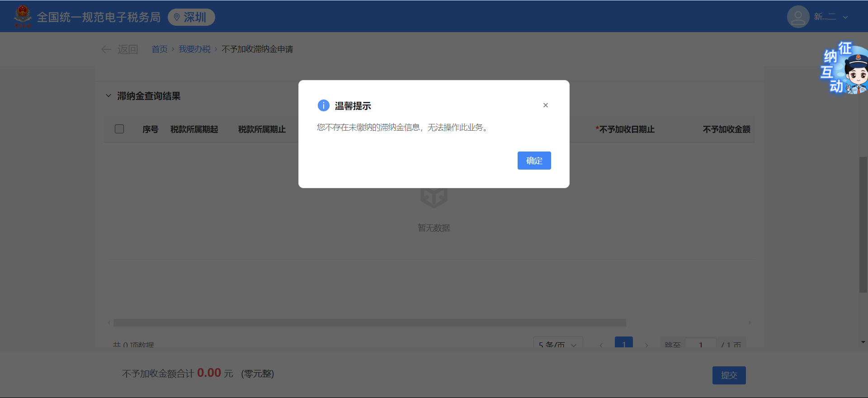Expand the user account dropdown arrow
The width and height of the screenshot is (868, 398).
[845, 17]
